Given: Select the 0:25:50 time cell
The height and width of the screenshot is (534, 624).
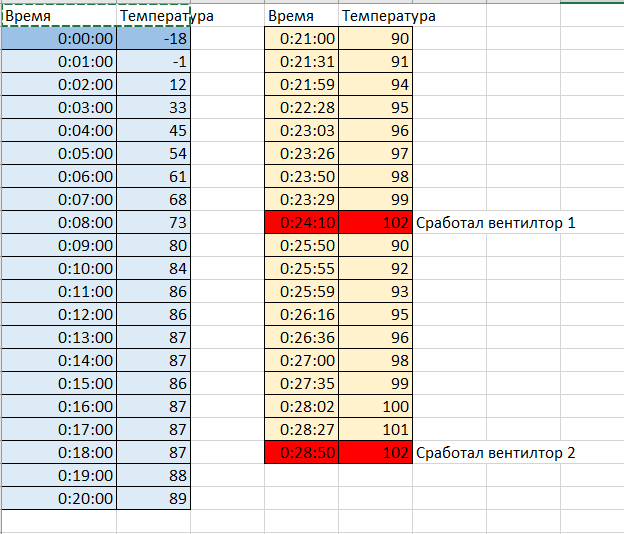Looking at the screenshot, I should click(x=302, y=245).
